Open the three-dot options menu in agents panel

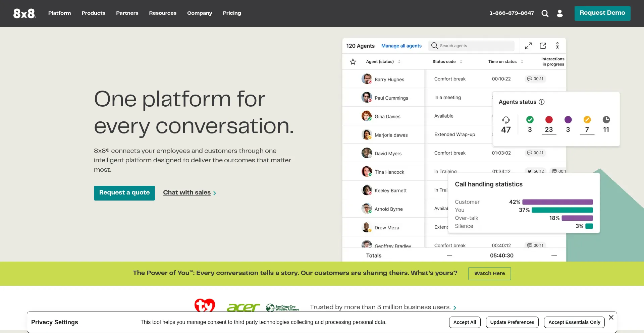(557, 46)
